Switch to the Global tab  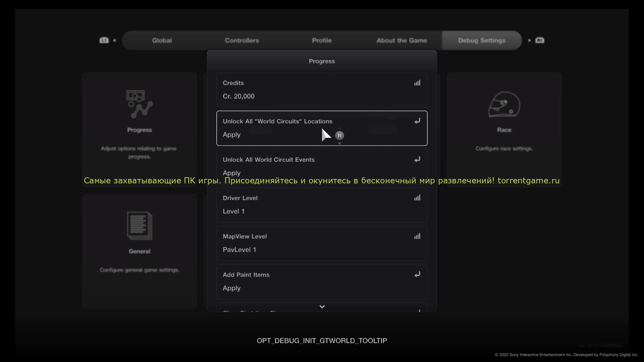[162, 41]
